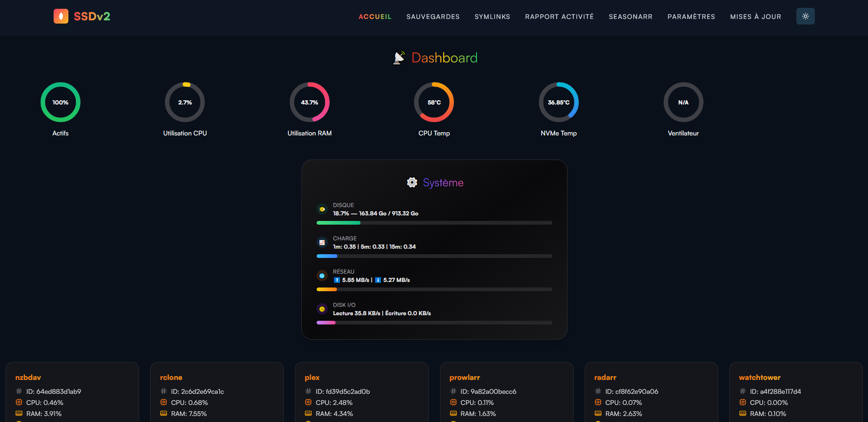868x422 pixels.
Task: Click the Utilisation RAM circular gauge
Action: pyautogui.click(x=309, y=102)
